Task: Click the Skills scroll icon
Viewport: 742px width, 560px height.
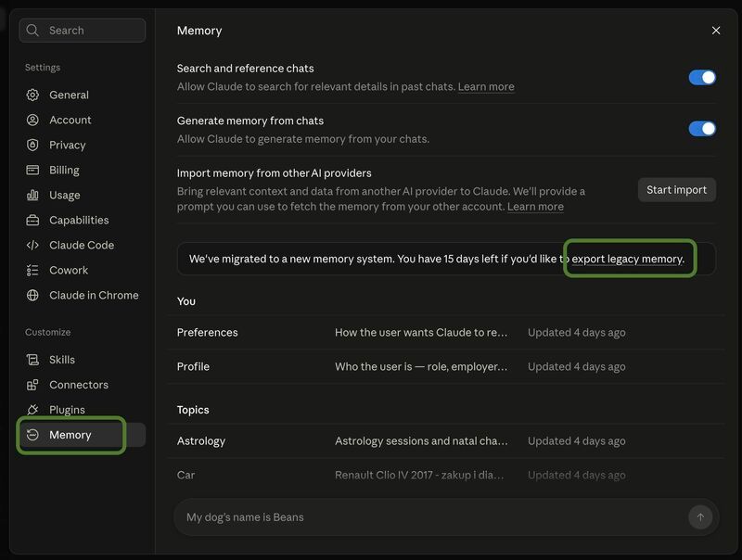Action: [32, 360]
